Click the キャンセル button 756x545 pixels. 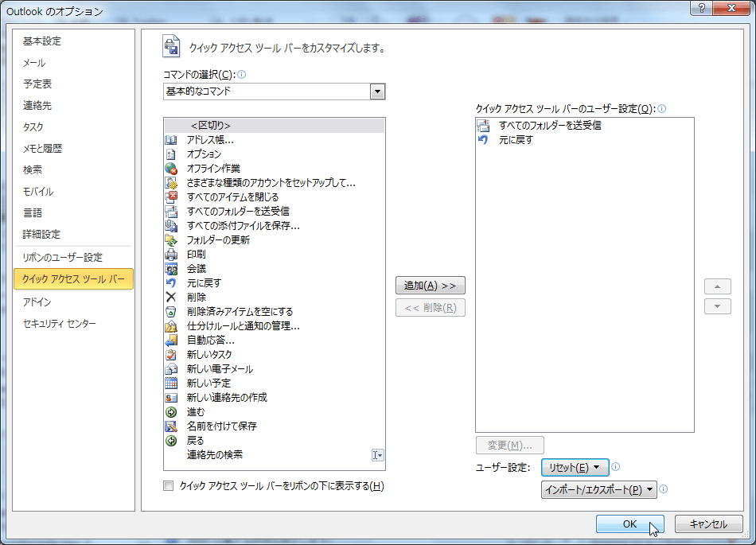708,524
